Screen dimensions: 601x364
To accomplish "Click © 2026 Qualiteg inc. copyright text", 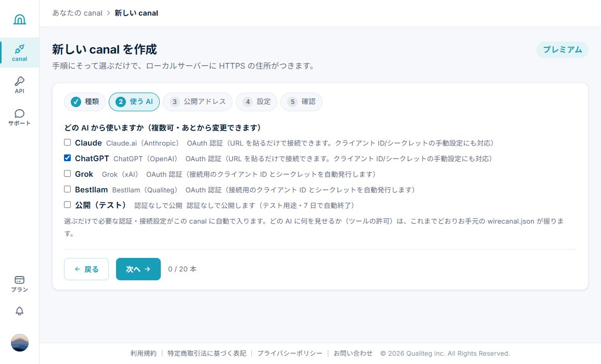I will (x=445, y=353).
